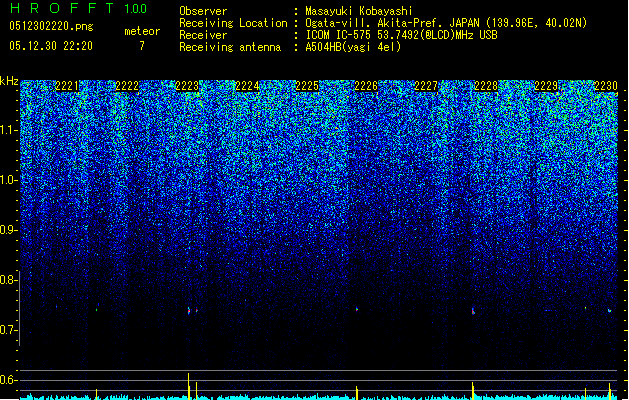Click the 0.9 frequency axis label
Viewport: 629px width, 400px height.
tap(8, 230)
